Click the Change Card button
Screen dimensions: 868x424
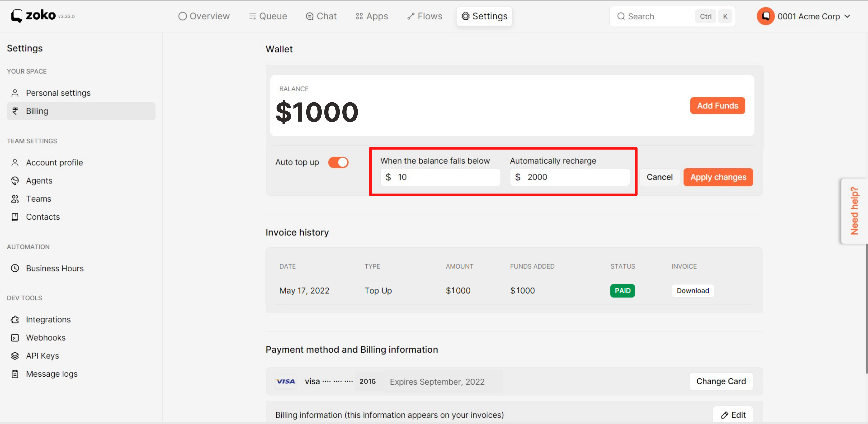(x=721, y=381)
